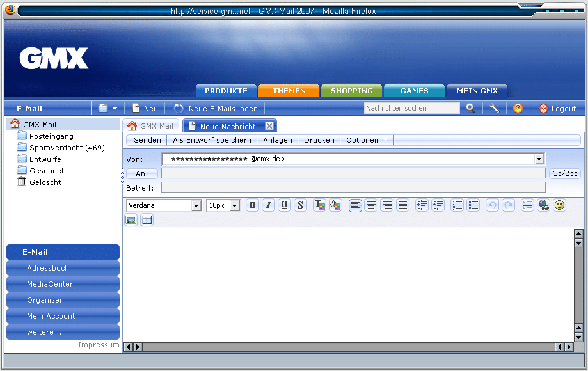Viewport: 588px width, 371px height.
Task: Expand the font family dropdown showing Verdana
Action: 196,206
